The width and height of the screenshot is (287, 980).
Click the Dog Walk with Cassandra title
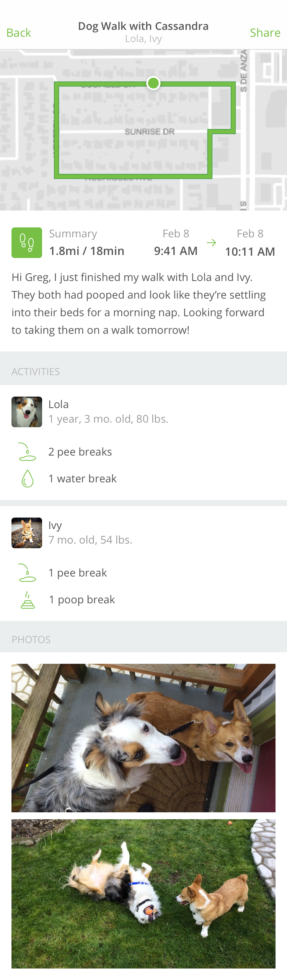tap(143, 26)
